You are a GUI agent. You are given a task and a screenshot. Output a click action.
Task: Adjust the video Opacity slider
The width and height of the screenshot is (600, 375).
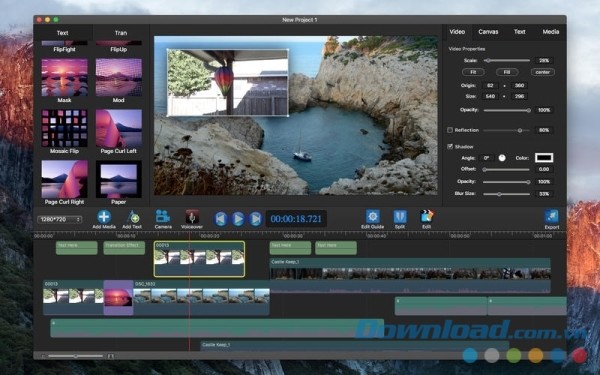507,110
